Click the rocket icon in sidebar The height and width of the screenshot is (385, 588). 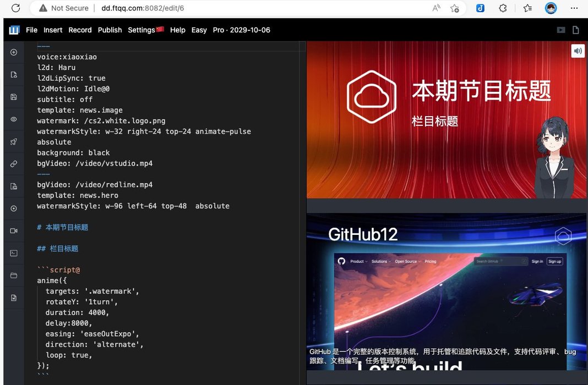[x=14, y=142]
